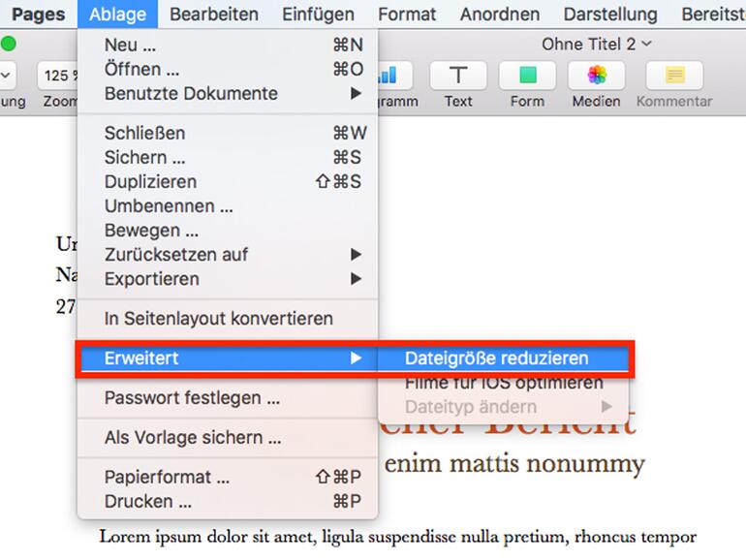Open the Medien toolbar icon
746x560 pixels.
[596, 76]
